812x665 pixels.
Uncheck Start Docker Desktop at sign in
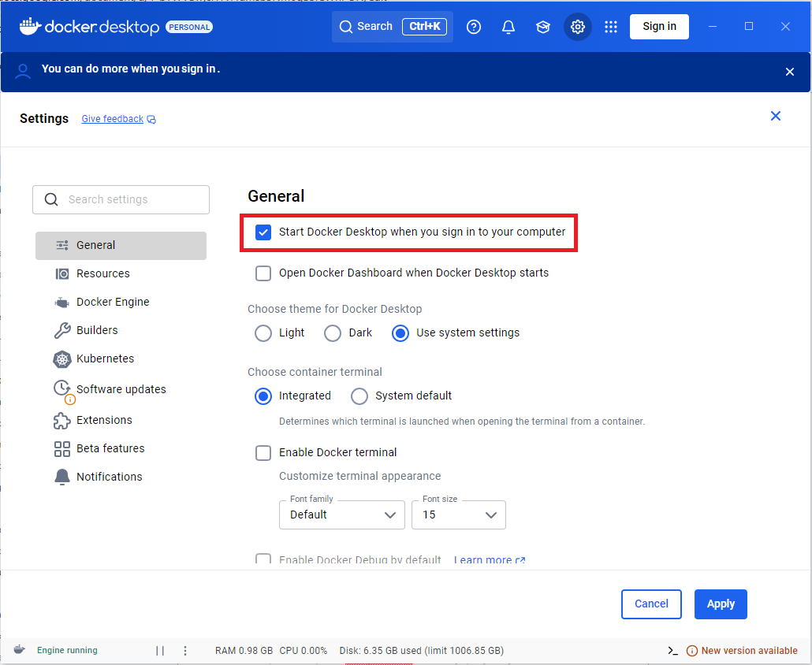tap(263, 232)
